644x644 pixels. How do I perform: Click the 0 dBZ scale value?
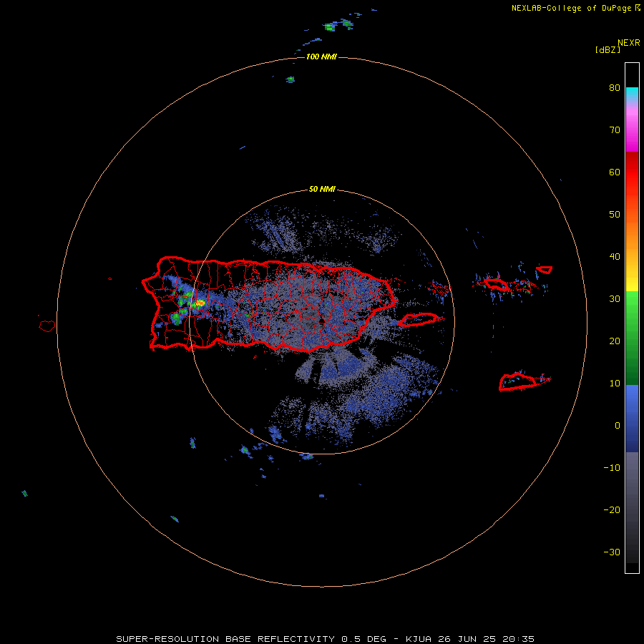point(618,426)
